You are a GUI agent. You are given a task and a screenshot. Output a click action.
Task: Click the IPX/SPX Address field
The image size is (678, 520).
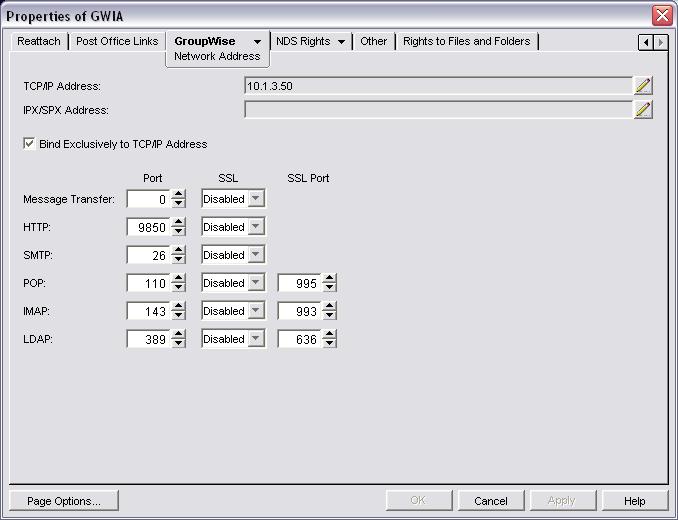pos(438,110)
